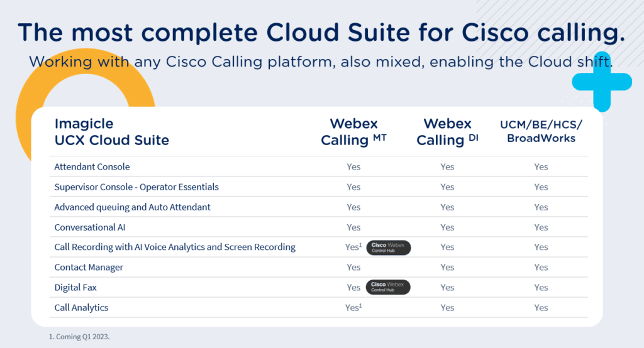Screen dimensions: 644x348
Task: Click the Imagicle UCX Cloud Suite heading
Action: pyautogui.click(x=111, y=132)
